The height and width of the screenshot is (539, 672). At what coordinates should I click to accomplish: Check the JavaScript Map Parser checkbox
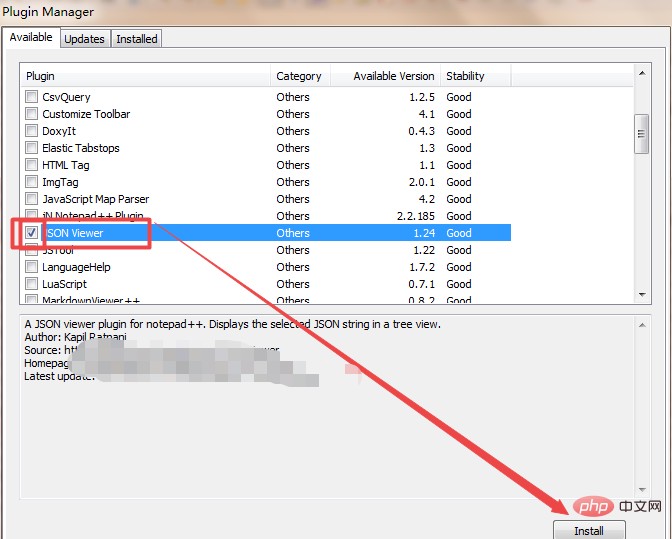pyautogui.click(x=33, y=199)
